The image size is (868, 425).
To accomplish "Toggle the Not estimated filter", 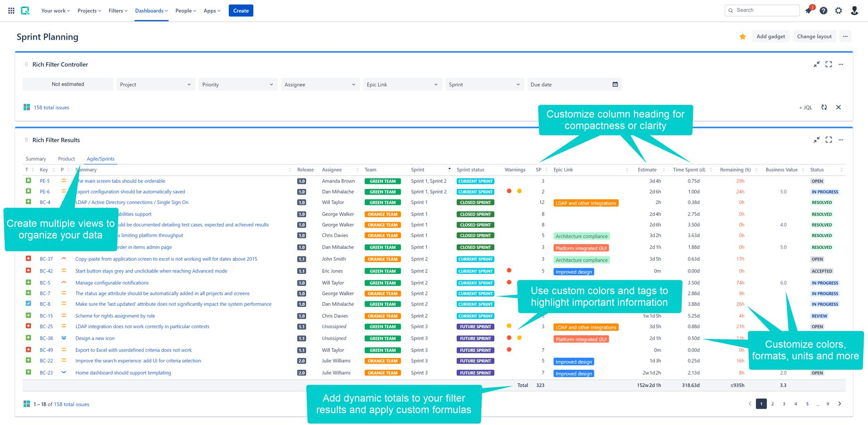I will pos(68,84).
